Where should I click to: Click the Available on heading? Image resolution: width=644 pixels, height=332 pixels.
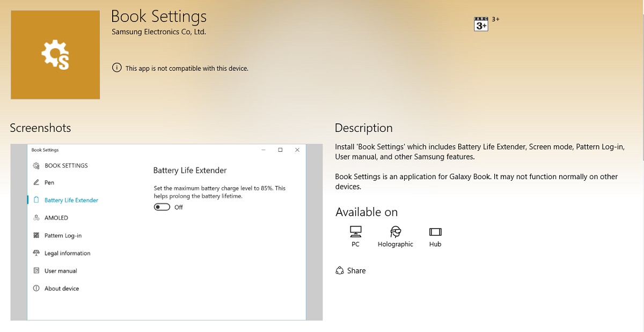click(x=367, y=212)
